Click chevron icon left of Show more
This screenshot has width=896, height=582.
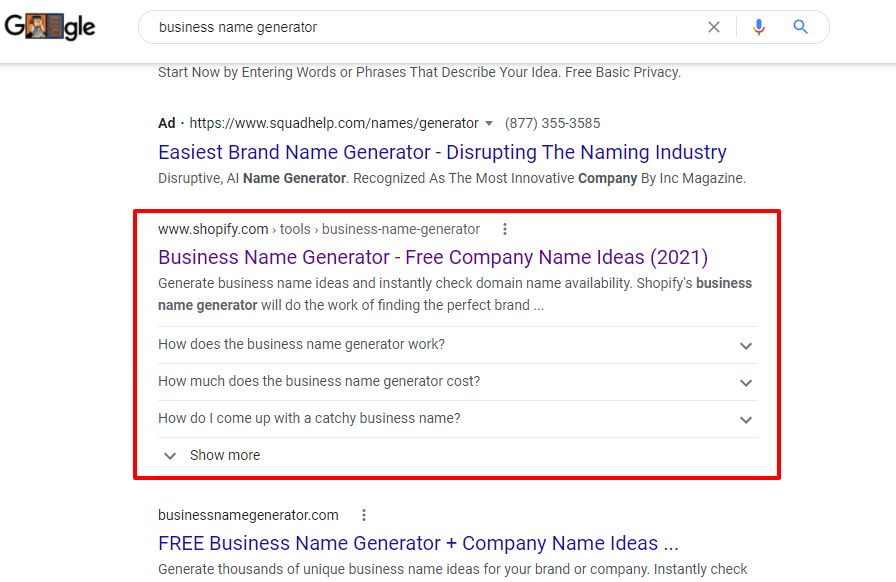pos(170,455)
